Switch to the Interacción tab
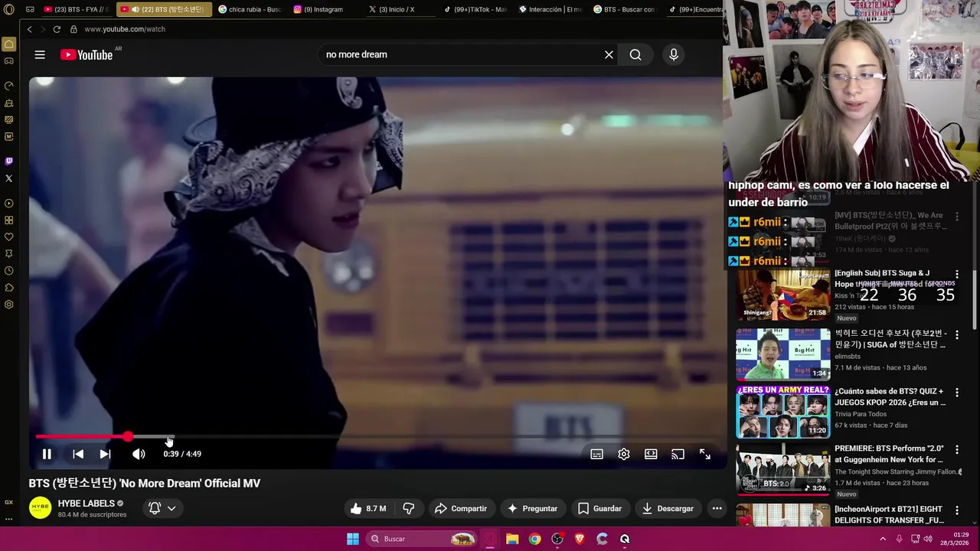The width and height of the screenshot is (980, 551). coord(550,9)
